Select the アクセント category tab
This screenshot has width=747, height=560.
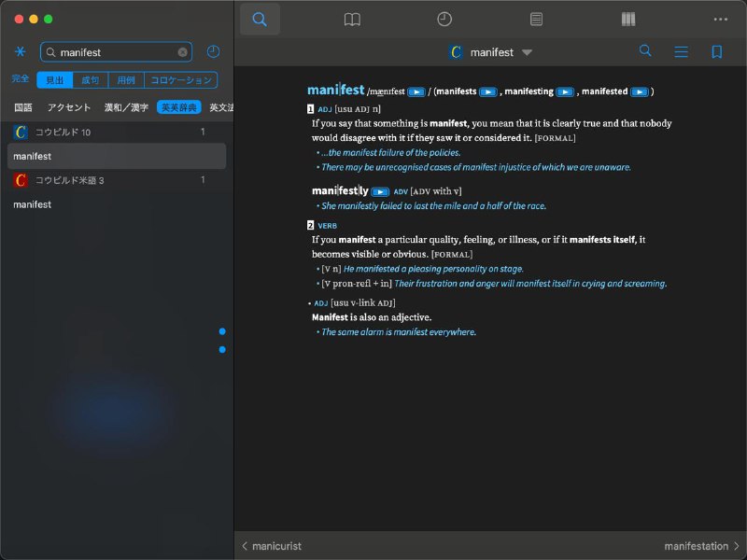coord(69,107)
